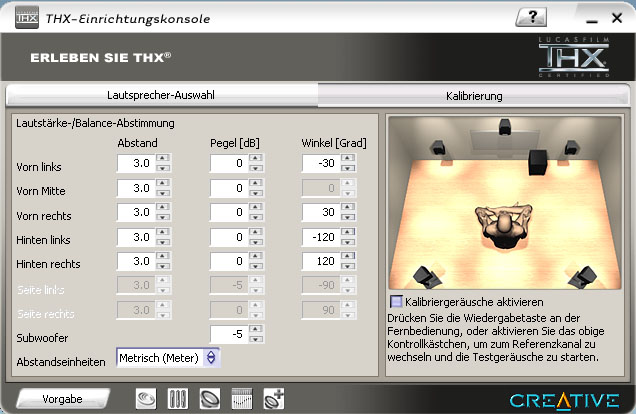
Task: Click the question mark help button
Action: 531,17
